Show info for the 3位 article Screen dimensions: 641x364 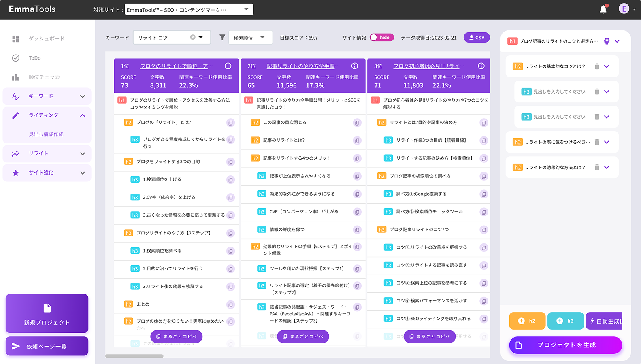[x=481, y=66]
